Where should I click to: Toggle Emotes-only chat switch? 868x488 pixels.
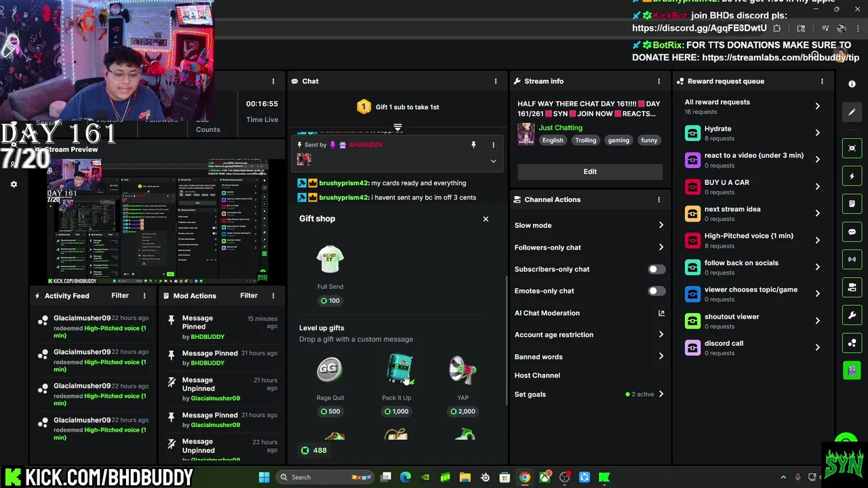point(656,291)
